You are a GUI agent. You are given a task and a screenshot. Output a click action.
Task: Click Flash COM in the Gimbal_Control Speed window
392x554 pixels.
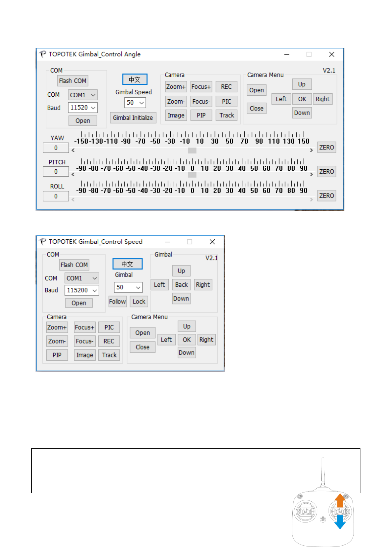(x=74, y=265)
